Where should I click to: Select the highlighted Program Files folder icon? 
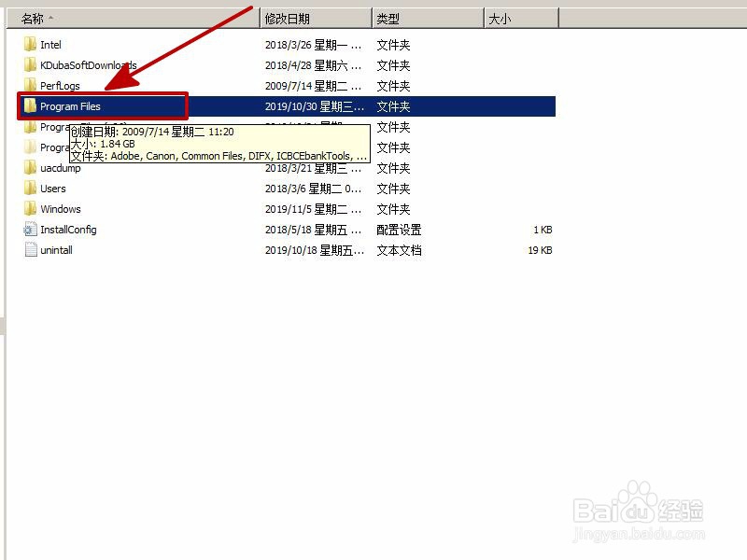pos(31,105)
